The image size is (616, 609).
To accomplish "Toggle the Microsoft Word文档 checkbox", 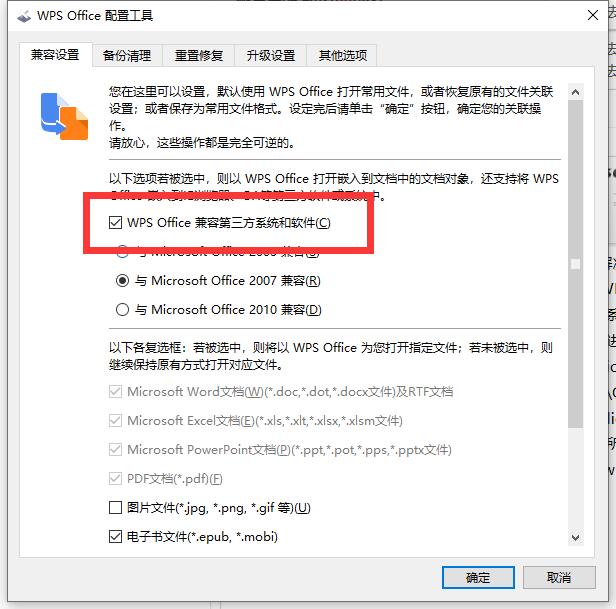I will pyautogui.click(x=115, y=392).
